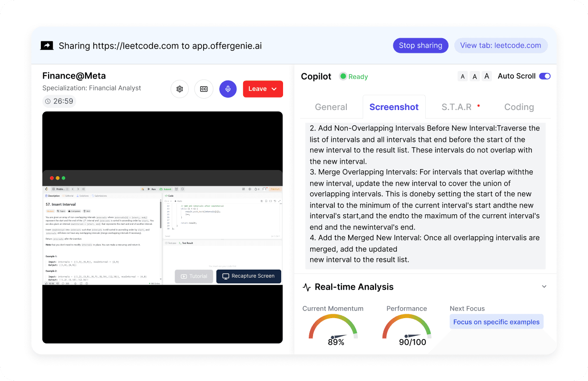Click the Run button in LeetCode preview
The width and height of the screenshot is (588, 381).
[151, 189]
